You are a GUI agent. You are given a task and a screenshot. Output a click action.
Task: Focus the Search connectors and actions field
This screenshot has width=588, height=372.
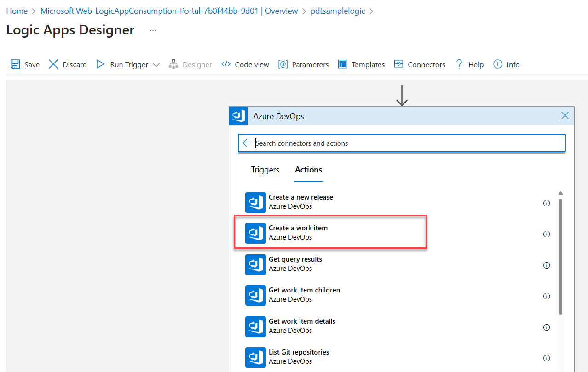pos(405,143)
